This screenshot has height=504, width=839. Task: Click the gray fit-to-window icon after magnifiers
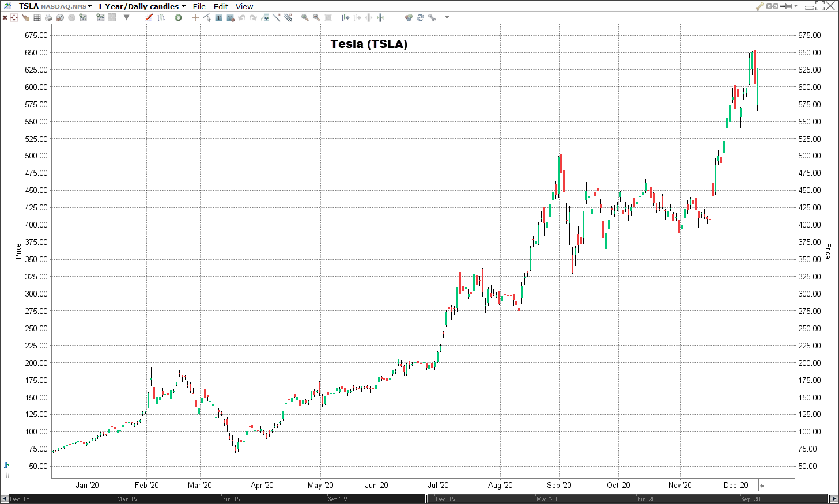[328, 18]
